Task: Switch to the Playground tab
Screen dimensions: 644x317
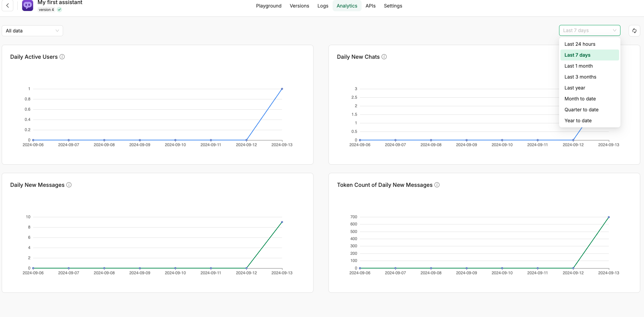Action: click(x=269, y=6)
